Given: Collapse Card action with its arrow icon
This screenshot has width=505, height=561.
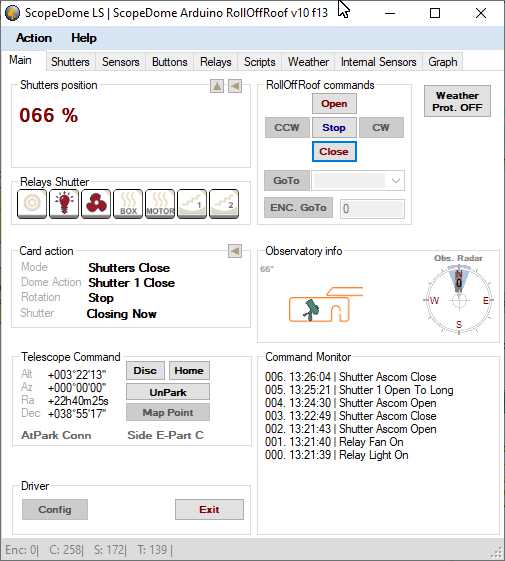Looking at the screenshot, I should [x=235, y=251].
